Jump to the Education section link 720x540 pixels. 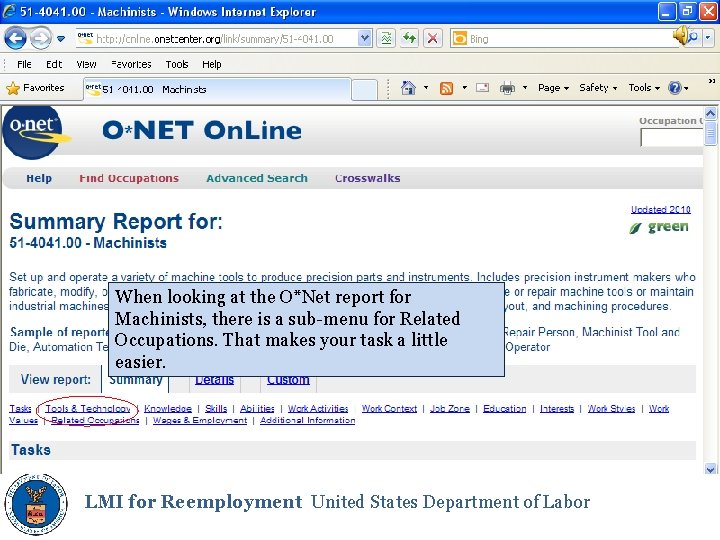pyautogui.click(x=504, y=408)
